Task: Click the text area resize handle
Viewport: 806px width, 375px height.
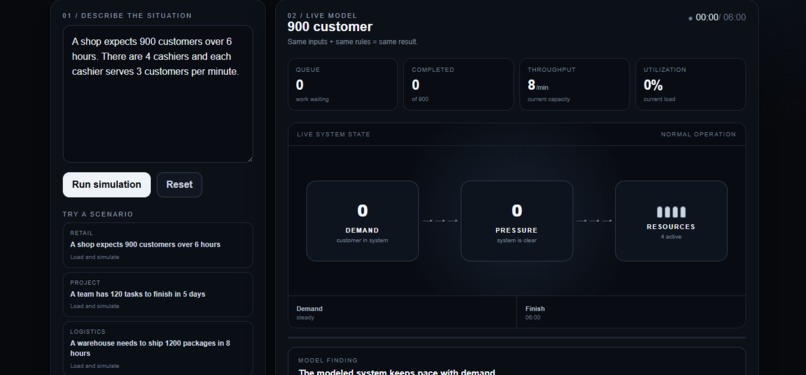Action: (x=250, y=160)
